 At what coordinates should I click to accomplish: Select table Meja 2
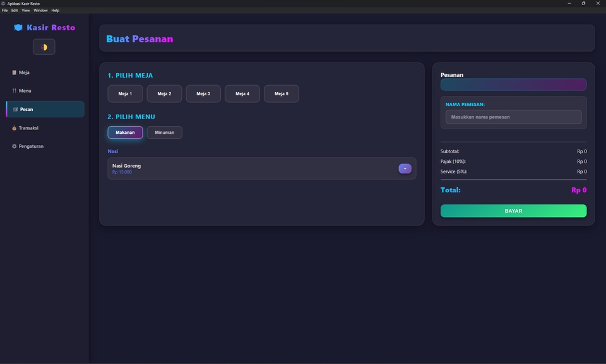(x=164, y=93)
